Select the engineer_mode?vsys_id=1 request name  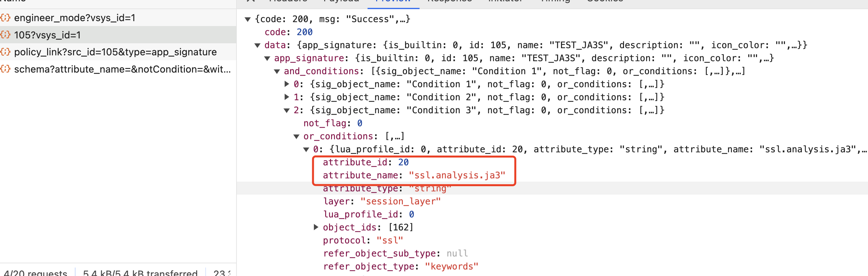[74, 18]
